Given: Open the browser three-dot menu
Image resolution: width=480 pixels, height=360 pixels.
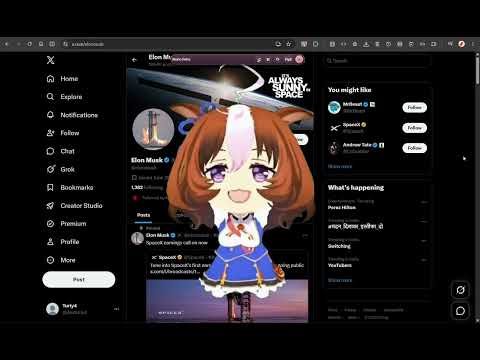Looking at the screenshot, I should point(473,44).
